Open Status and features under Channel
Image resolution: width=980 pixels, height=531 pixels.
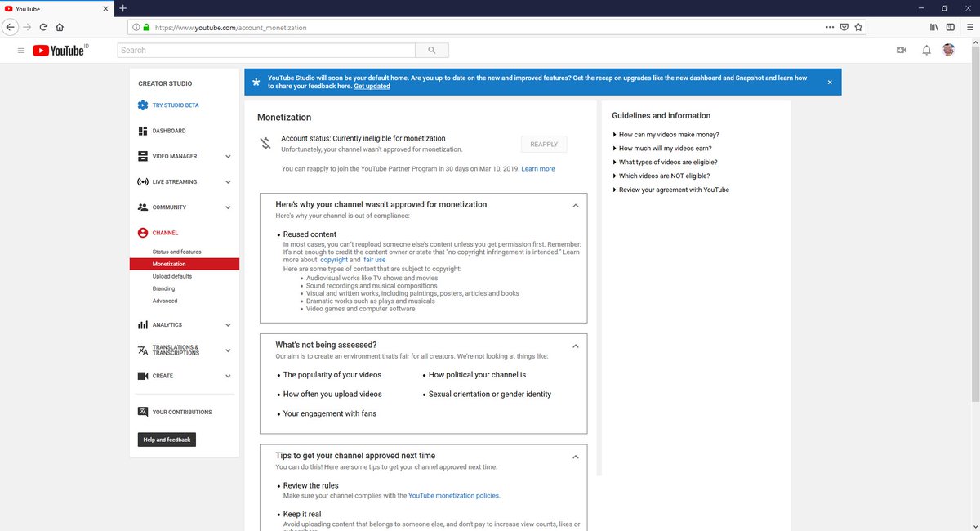176,252
